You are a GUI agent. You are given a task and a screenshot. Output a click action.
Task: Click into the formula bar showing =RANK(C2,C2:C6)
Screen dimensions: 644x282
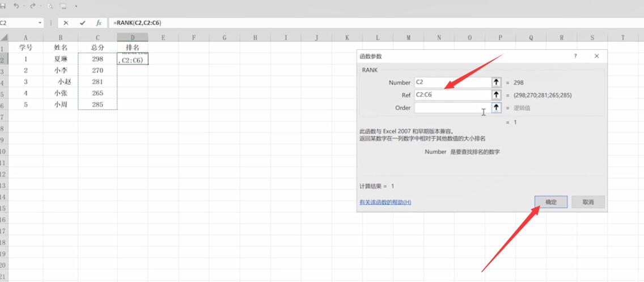[376, 23]
